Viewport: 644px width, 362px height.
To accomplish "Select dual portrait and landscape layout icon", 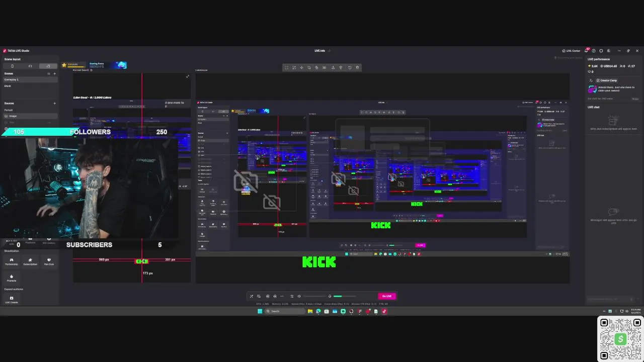I will click(48, 66).
